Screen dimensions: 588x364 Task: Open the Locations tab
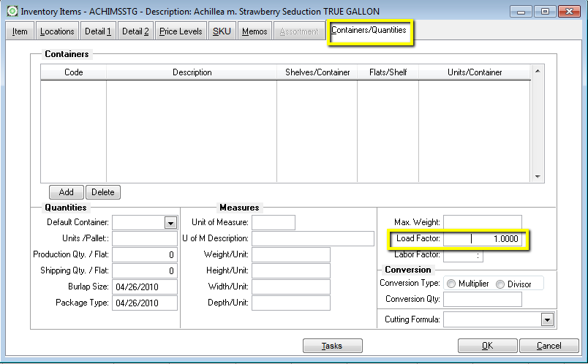(57, 31)
